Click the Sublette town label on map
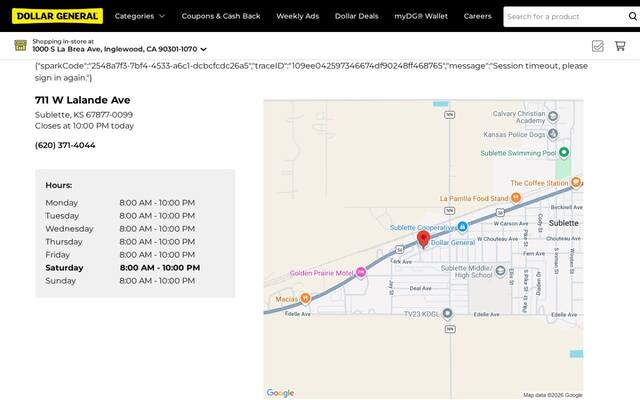The height and width of the screenshot is (400, 640). pyautogui.click(x=564, y=223)
